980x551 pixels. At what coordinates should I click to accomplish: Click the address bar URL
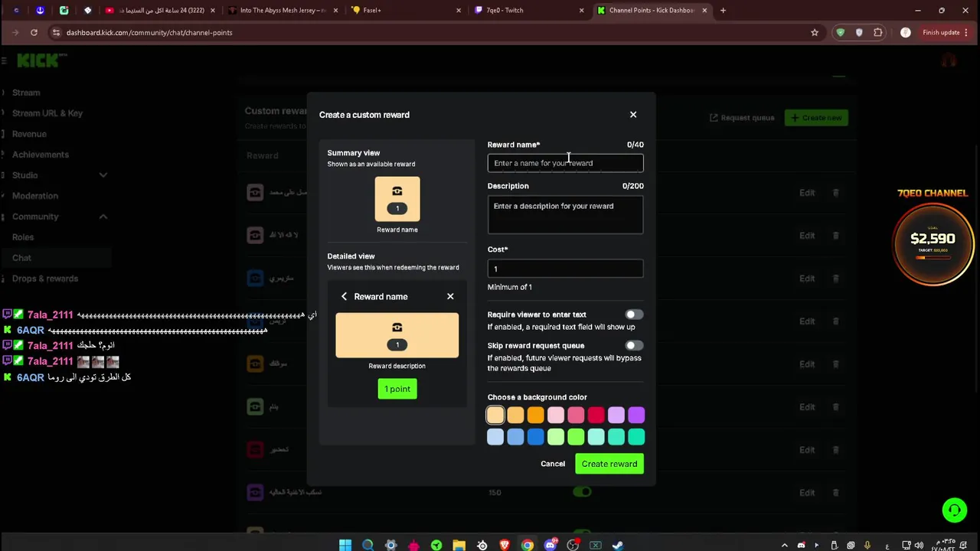tap(149, 32)
